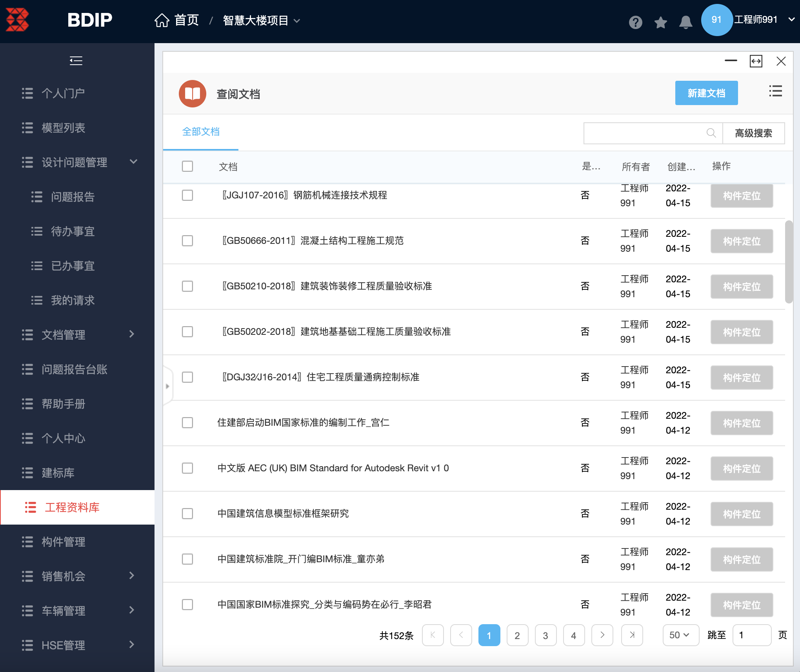Check the 住建部启动BIM国家标准 row
Screen dimensions: 800x672
[x=187, y=423]
